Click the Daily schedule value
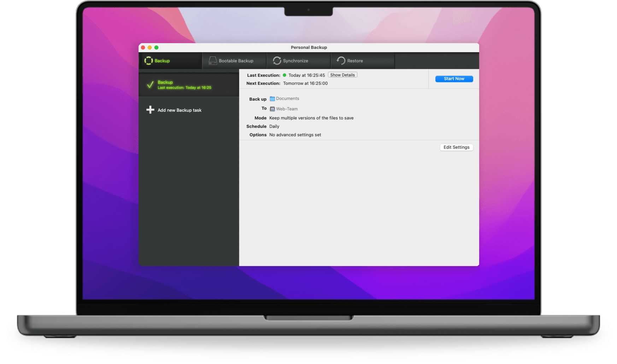 274,127
